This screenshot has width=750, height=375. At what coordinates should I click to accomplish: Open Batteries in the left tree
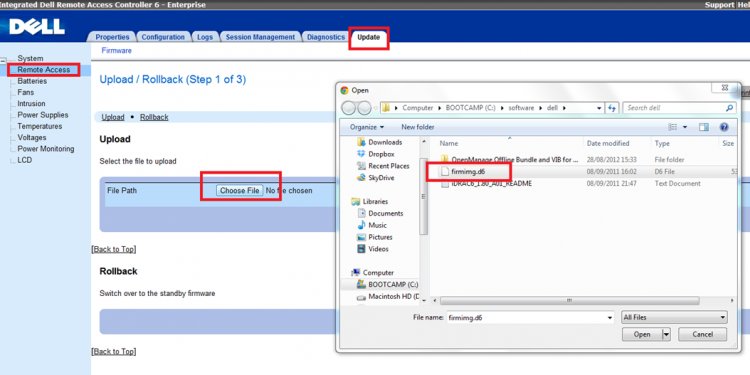32,81
